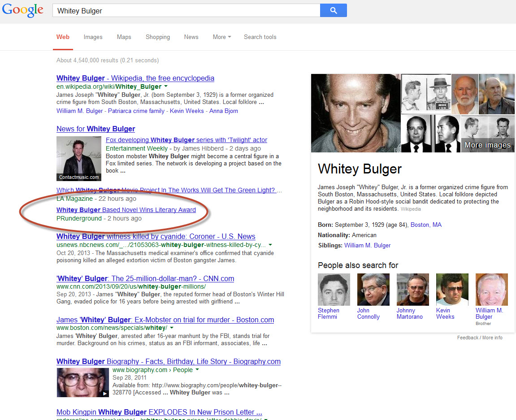Open the William M. Bulger sitelink

click(x=80, y=111)
